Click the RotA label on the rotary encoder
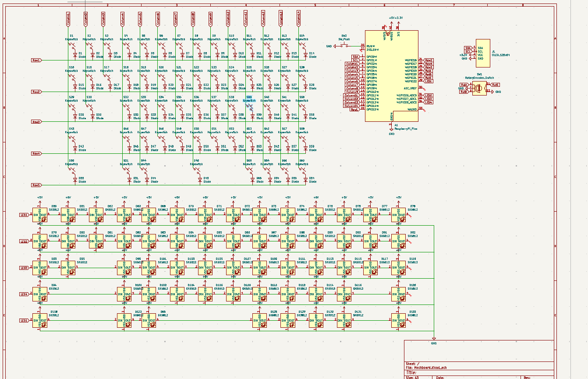 pos(464,85)
